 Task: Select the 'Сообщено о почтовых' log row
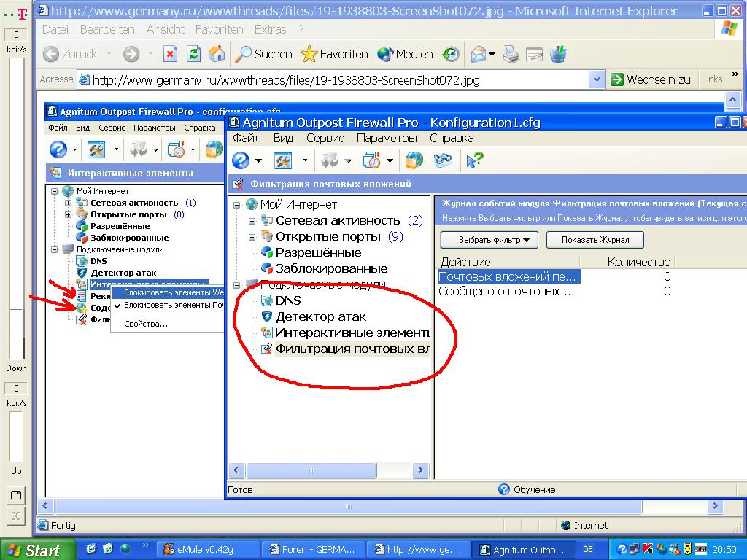[506, 292]
